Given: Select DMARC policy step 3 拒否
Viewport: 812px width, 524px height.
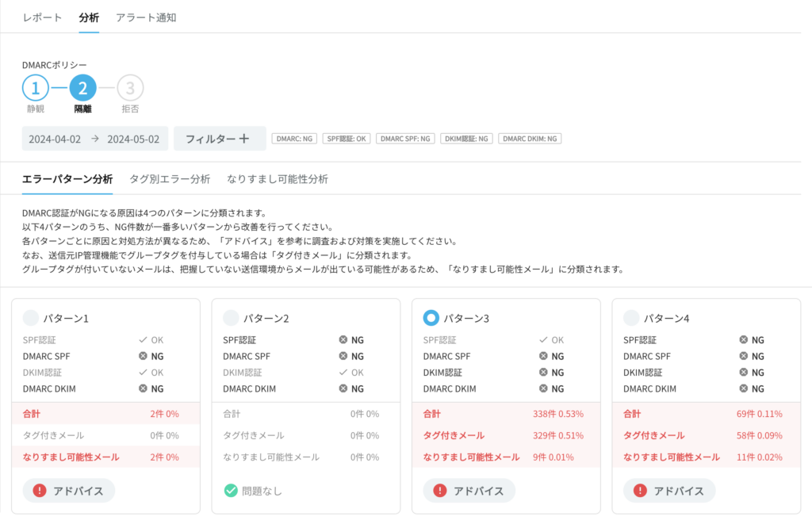Looking at the screenshot, I should pyautogui.click(x=130, y=88).
